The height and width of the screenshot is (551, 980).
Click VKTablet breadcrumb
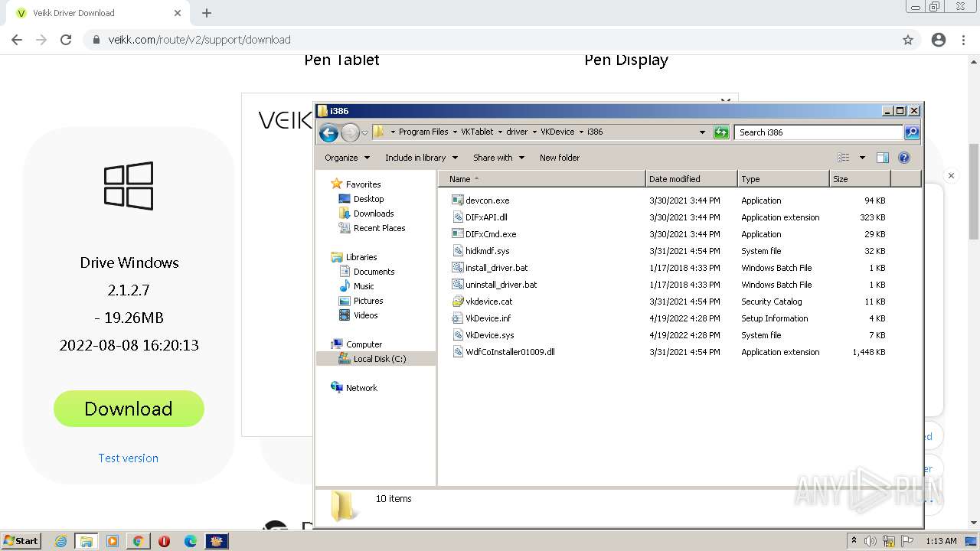click(477, 132)
